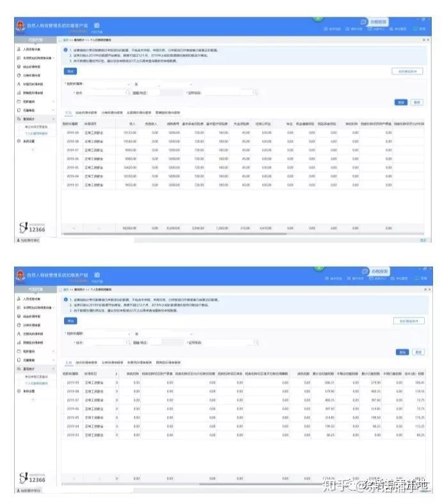
Task: Open 个人扣缴明细查询 in bottom window sidebar
Action: (37, 383)
